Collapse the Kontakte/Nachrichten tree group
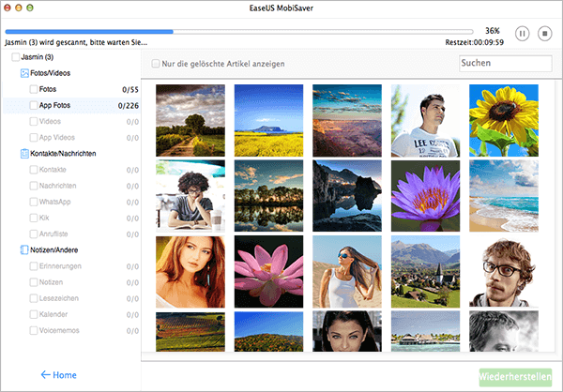The width and height of the screenshot is (563, 392). click(63, 154)
